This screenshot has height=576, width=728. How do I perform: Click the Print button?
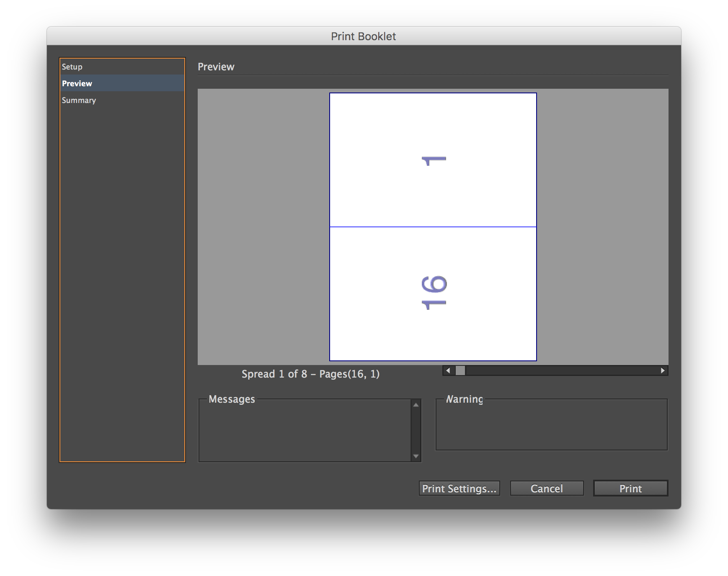pos(630,489)
